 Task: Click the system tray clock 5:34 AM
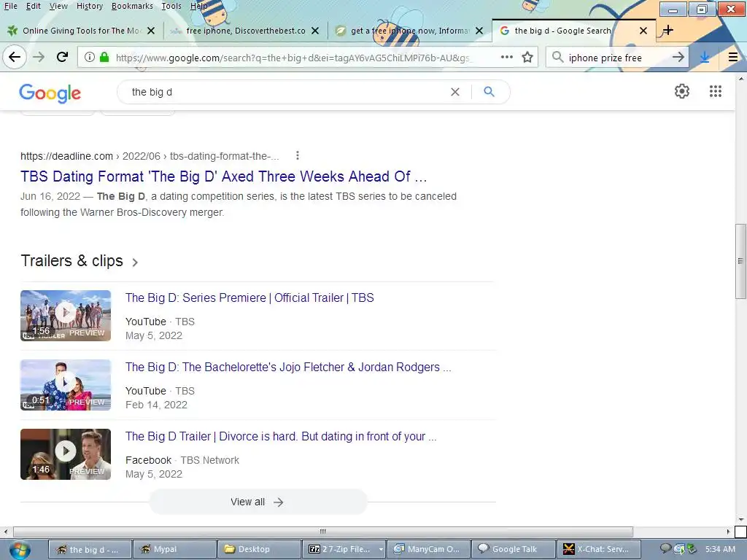pyautogui.click(x=720, y=549)
